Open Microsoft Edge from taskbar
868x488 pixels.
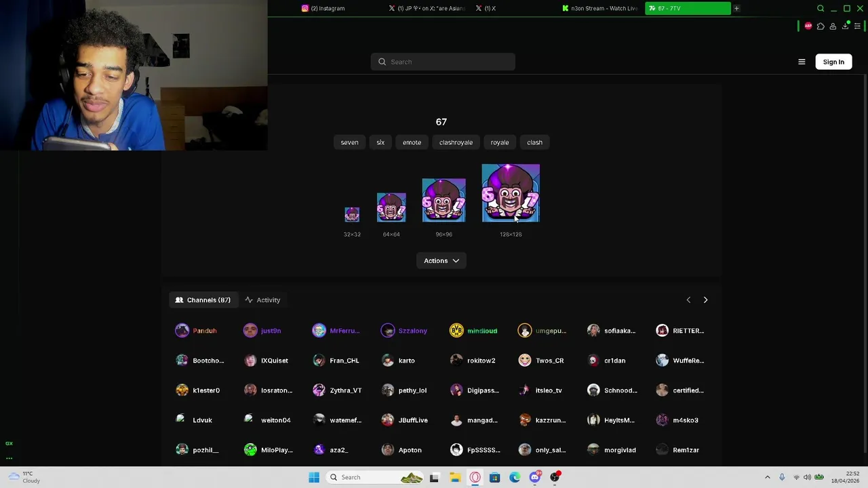click(515, 477)
